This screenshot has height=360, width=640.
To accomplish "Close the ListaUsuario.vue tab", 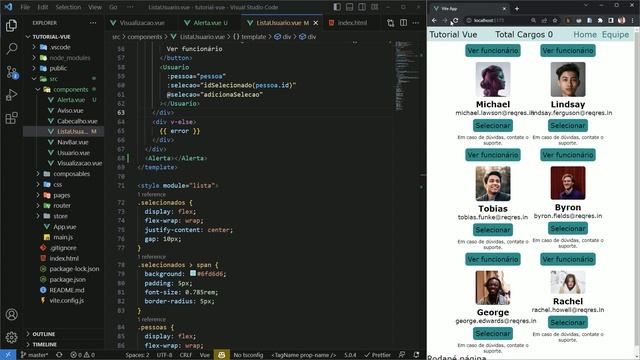I will pos(316,23).
